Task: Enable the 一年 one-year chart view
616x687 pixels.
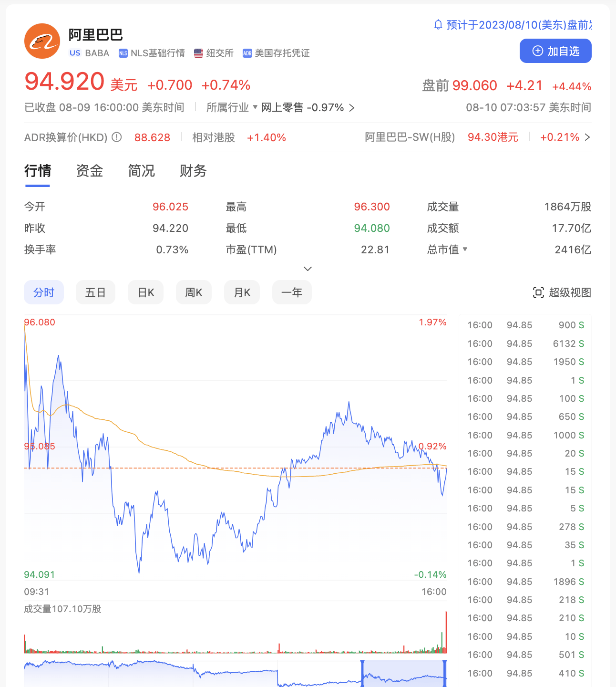Action: tap(292, 292)
